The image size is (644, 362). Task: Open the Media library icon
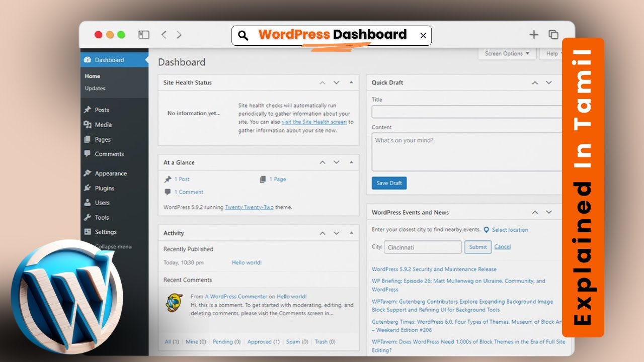[88, 125]
